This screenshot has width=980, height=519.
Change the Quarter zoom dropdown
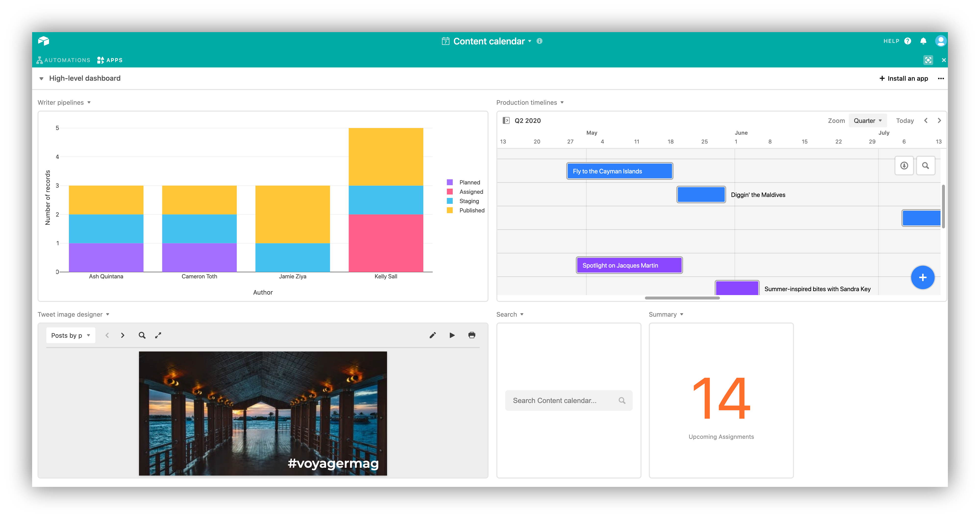tap(867, 120)
